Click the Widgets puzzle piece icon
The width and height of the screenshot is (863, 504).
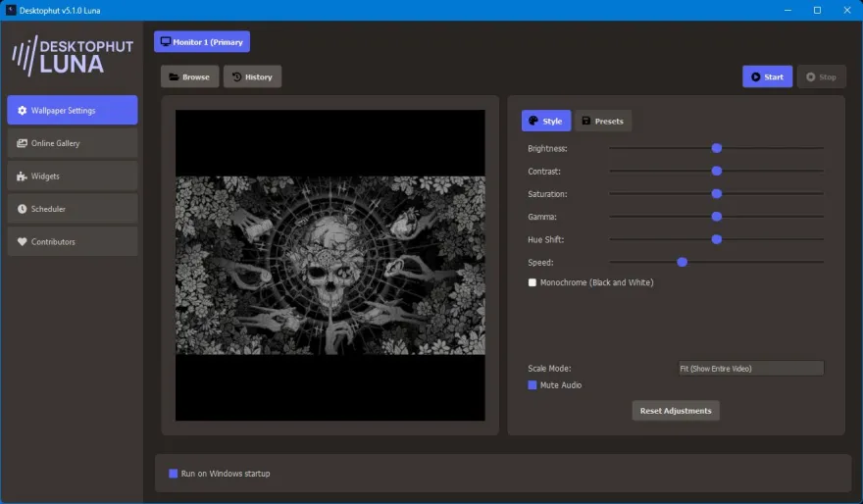pyautogui.click(x=22, y=176)
